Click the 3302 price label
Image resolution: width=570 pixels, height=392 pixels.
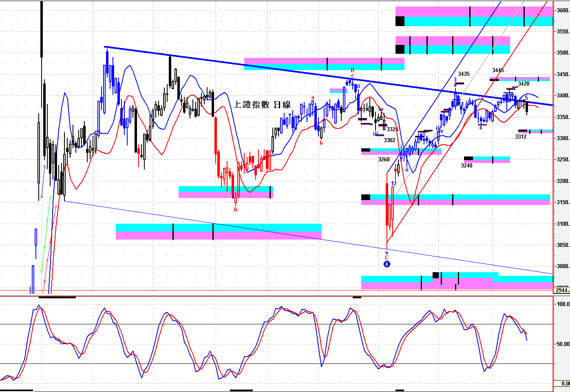(389, 140)
